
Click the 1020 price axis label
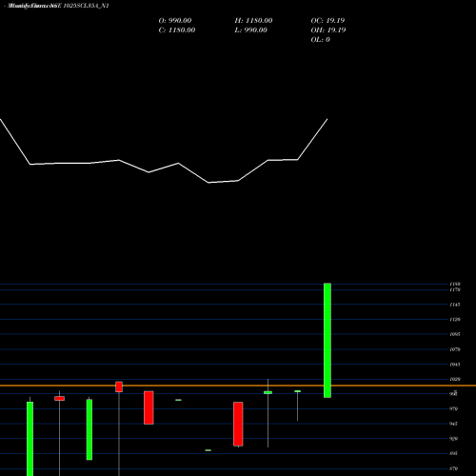(x=455, y=379)
